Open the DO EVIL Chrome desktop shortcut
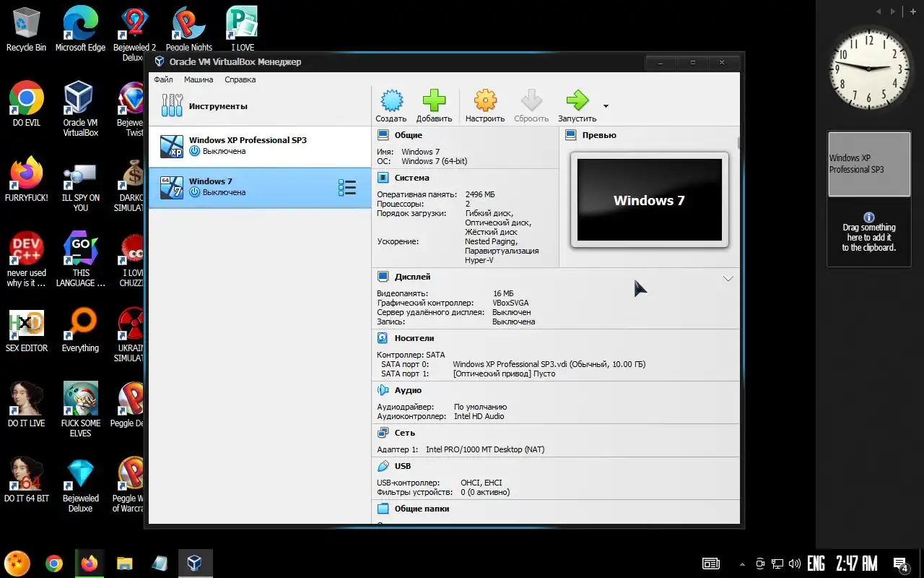Image resolution: width=924 pixels, height=578 pixels. point(27,105)
